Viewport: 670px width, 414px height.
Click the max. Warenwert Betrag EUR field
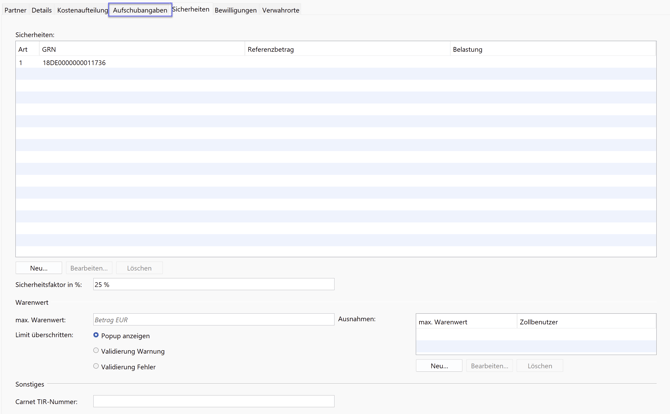[x=213, y=320]
